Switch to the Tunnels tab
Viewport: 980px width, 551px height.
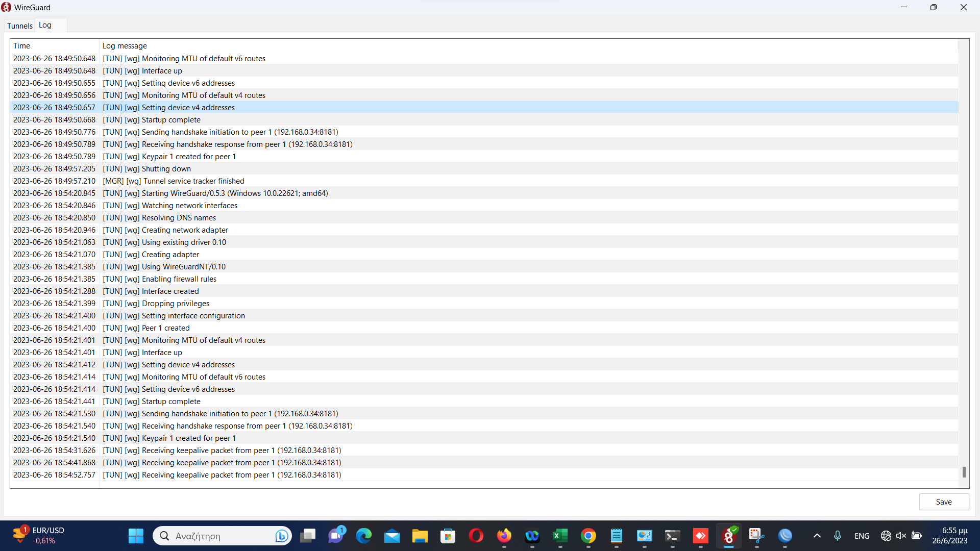[19, 26]
